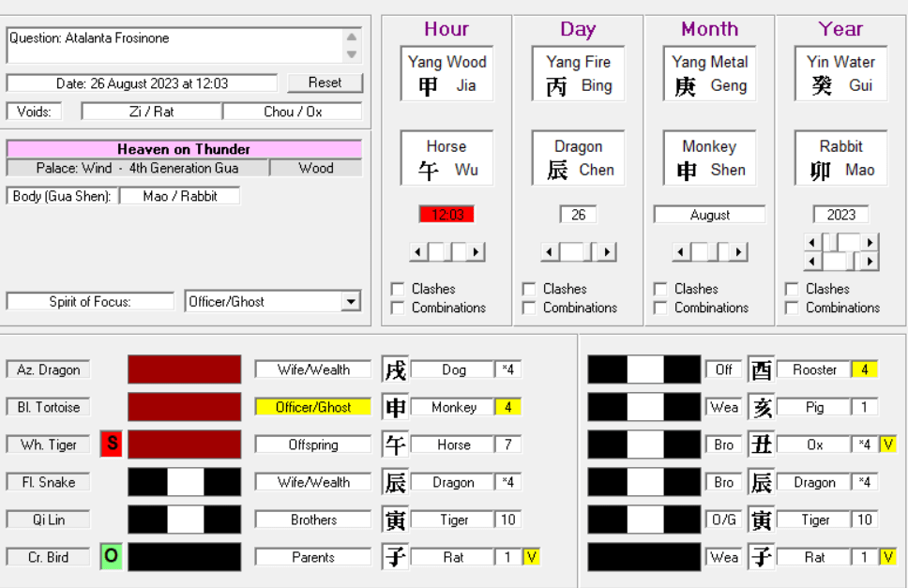Click the Rooster branch character in second hexagram
Viewport: 908px width, 588px height.
(761, 369)
